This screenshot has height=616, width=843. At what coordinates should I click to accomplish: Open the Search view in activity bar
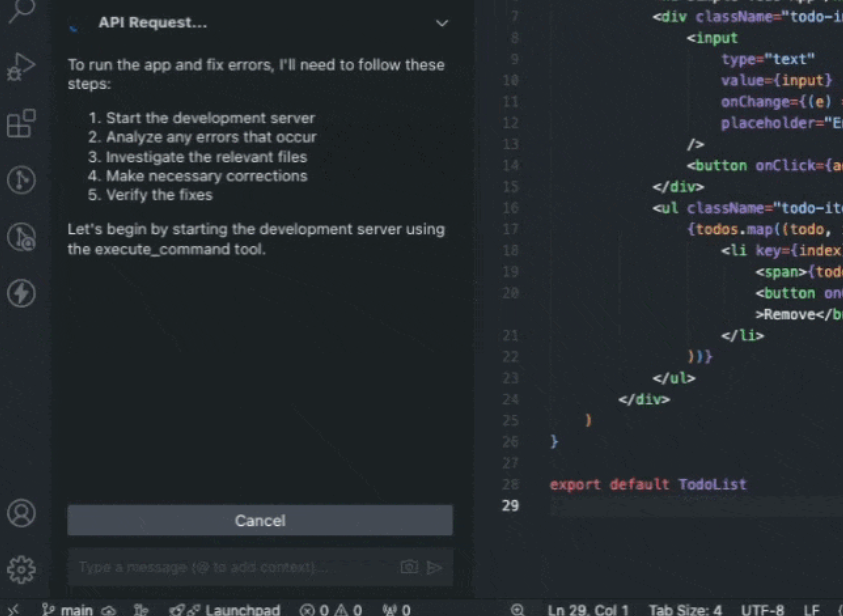pyautogui.click(x=21, y=10)
